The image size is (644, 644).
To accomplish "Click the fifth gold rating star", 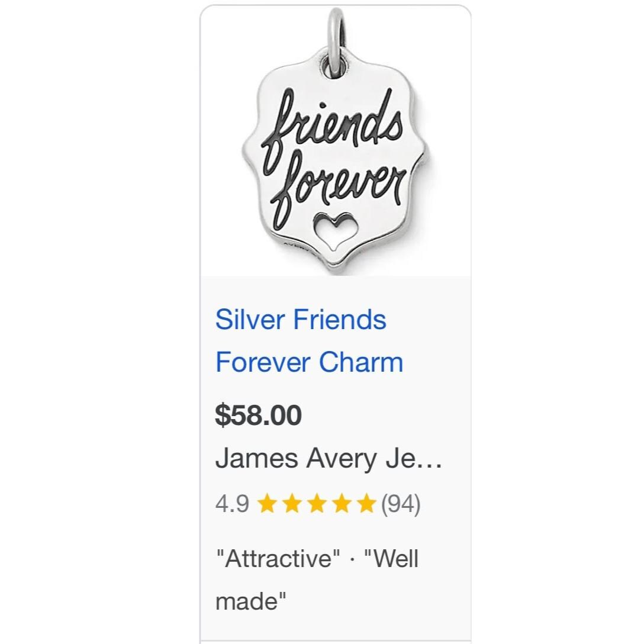I will (366, 504).
